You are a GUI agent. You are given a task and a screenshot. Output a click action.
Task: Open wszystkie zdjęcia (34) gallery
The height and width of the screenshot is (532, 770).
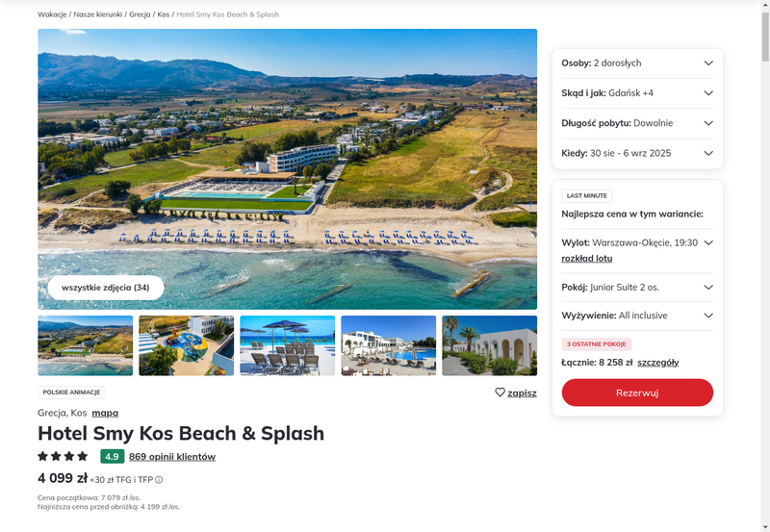point(106,288)
